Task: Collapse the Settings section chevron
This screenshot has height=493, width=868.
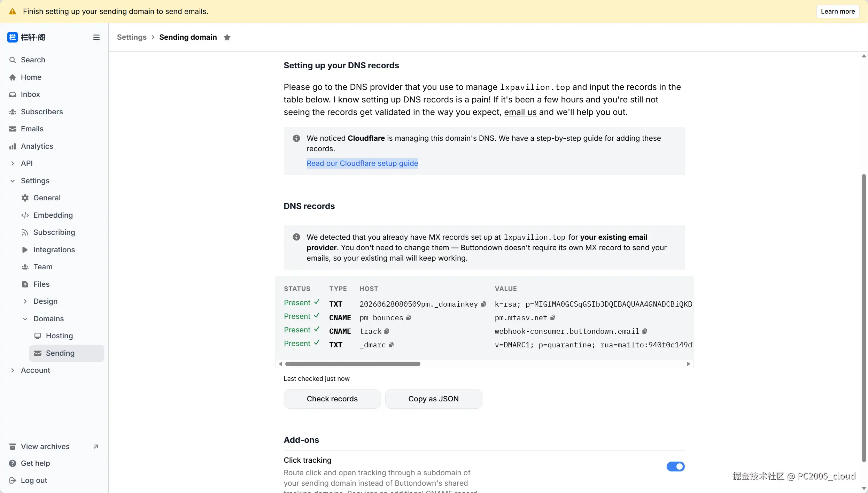Action: [13, 181]
